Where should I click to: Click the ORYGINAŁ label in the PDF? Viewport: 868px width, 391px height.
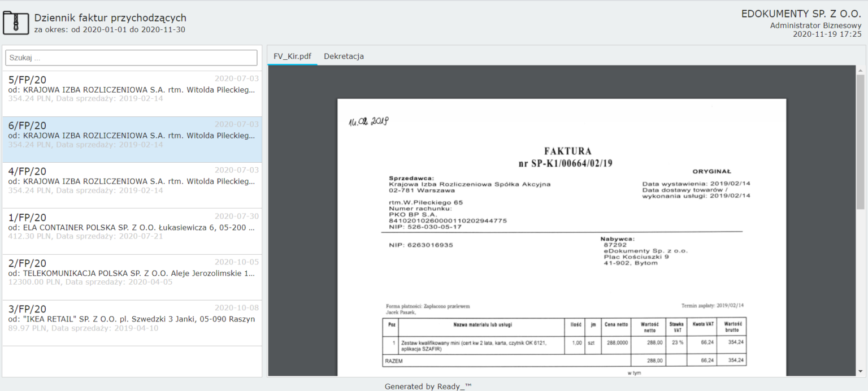tap(711, 171)
